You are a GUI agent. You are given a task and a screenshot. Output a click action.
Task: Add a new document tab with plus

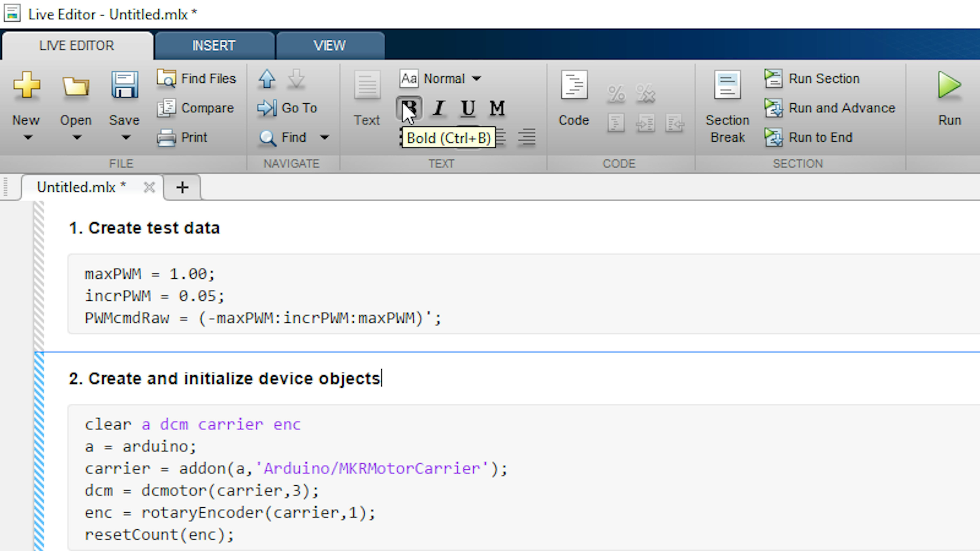click(x=182, y=187)
